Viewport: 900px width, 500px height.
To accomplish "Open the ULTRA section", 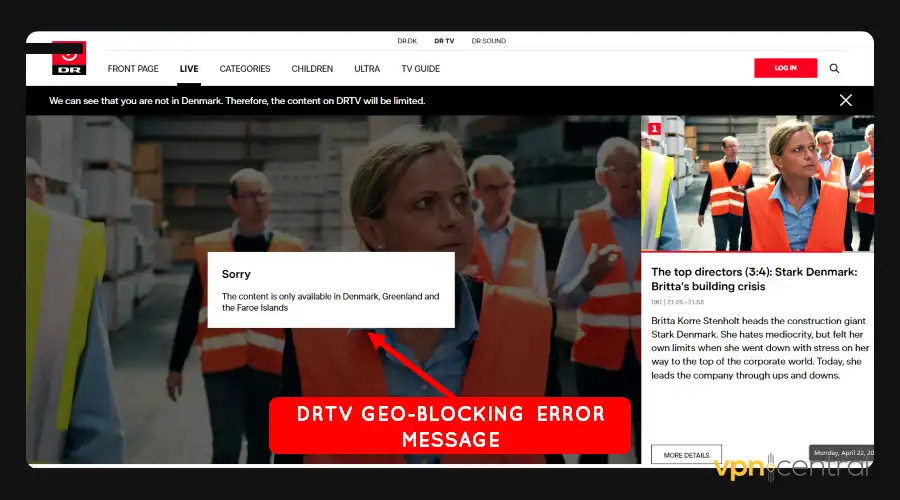I will [x=367, y=69].
